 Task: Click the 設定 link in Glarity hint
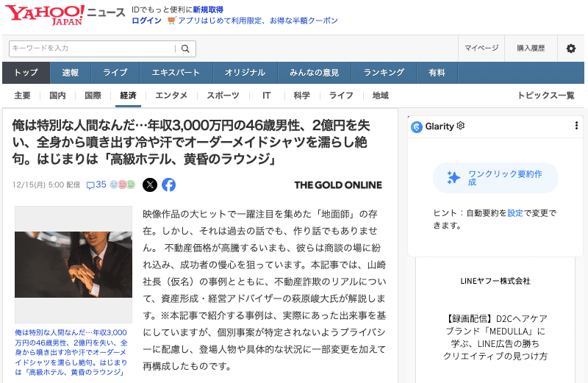[515, 213]
